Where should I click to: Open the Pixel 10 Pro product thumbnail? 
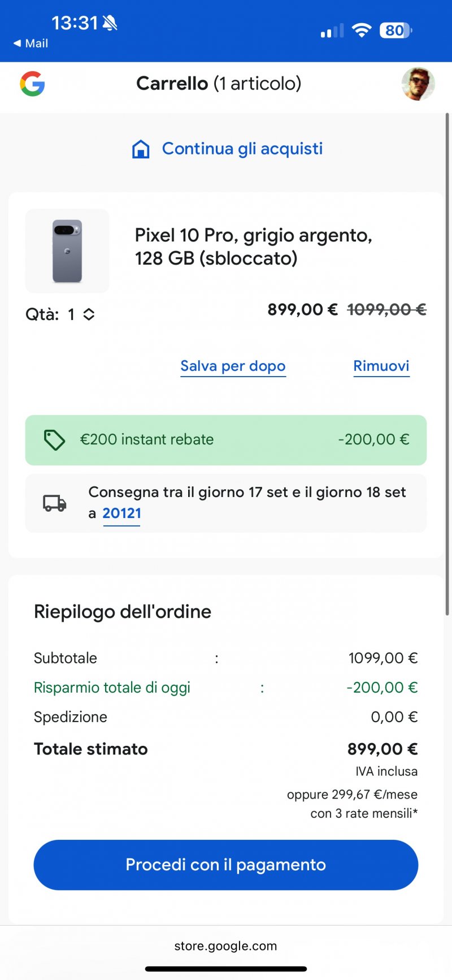click(67, 251)
